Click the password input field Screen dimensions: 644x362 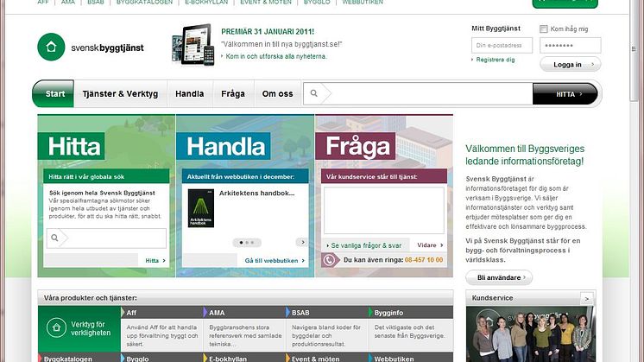pos(570,45)
